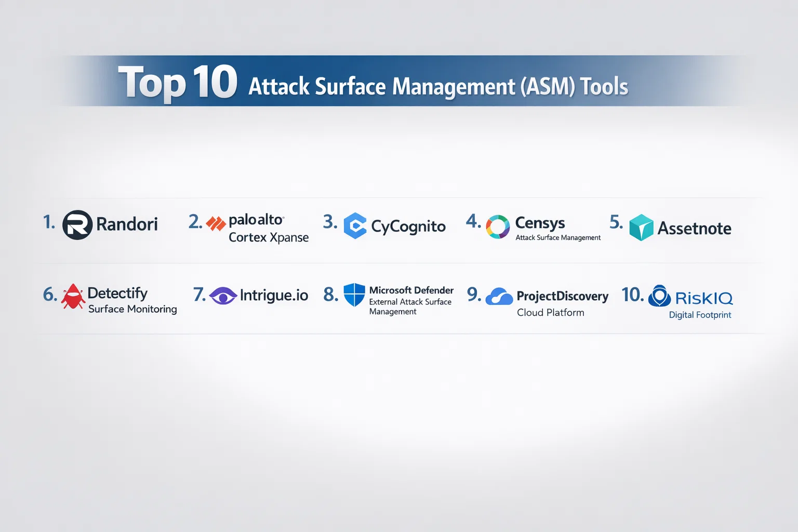Select the Microsoft Defender blue shield icon
The width and height of the screenshot is (798, 532).
tap(354, 295)
